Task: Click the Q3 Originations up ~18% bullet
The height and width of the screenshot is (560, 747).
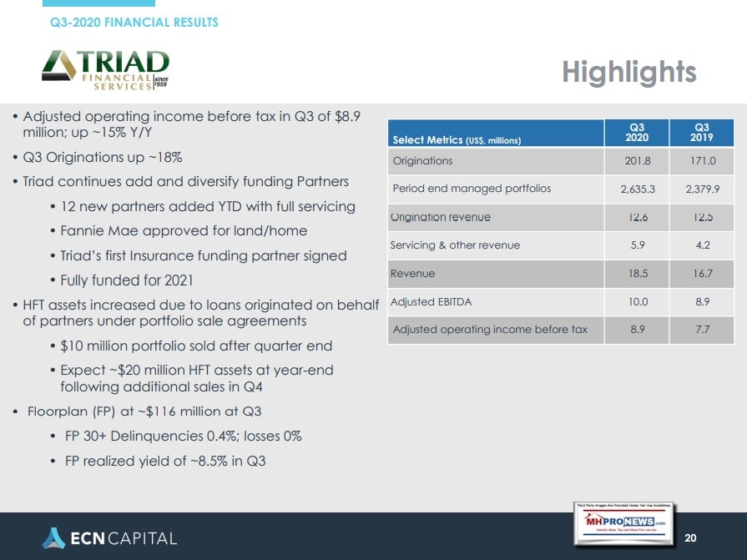Action: coord(102,157)
